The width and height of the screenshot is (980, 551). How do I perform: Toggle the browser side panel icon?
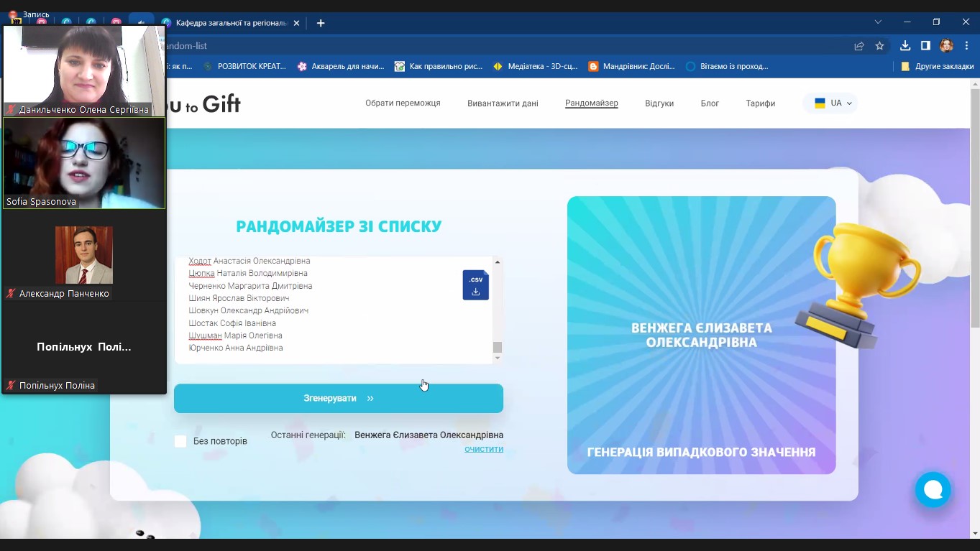click(x=925, y=46)
